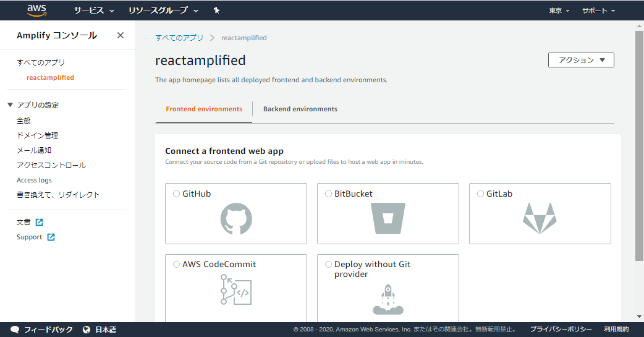Collapse the アプリの設定 section triangle
Image resolution: width=644 pixels, height=337 pixels.
click(11, 105)
